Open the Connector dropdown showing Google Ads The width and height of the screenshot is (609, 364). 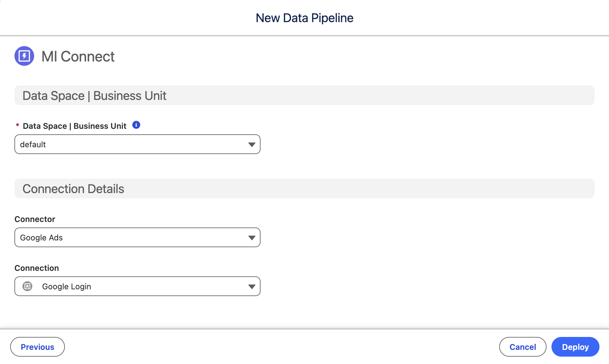point(137,237)
